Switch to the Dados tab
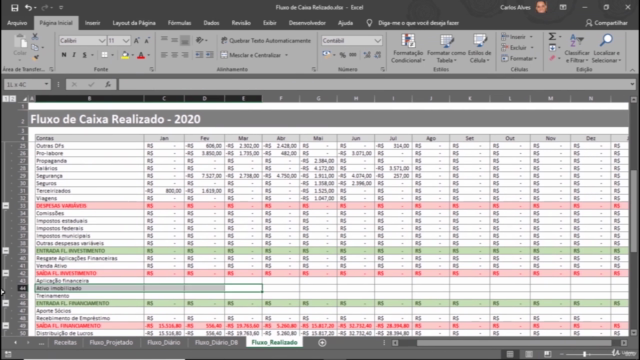 (x=211, y=23)
